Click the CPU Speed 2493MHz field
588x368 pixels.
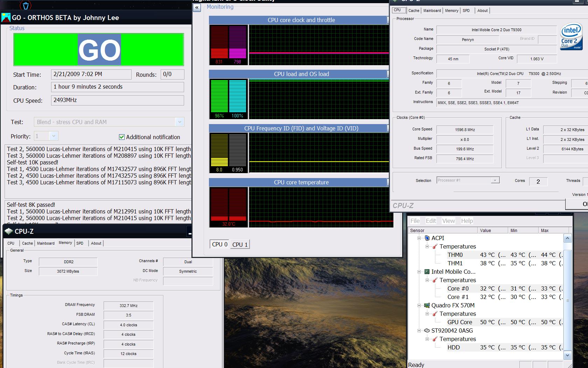pyautogui.click(x=118, y=100)
